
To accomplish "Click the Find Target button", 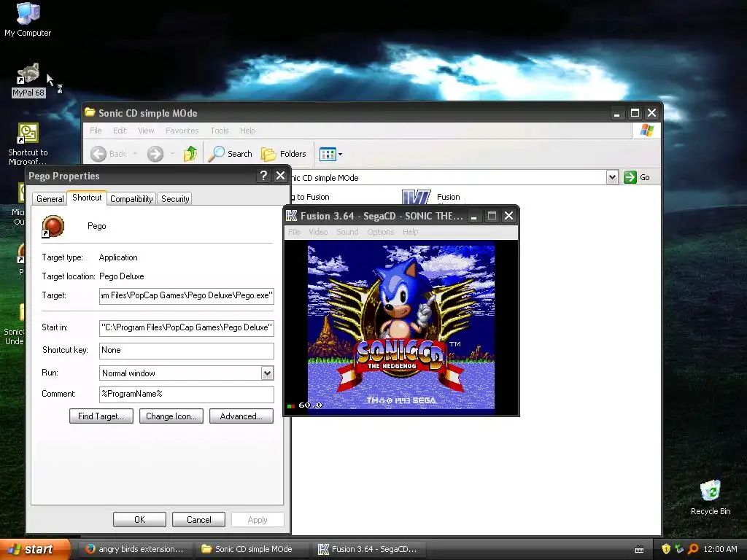I will [x=101, y=416].
